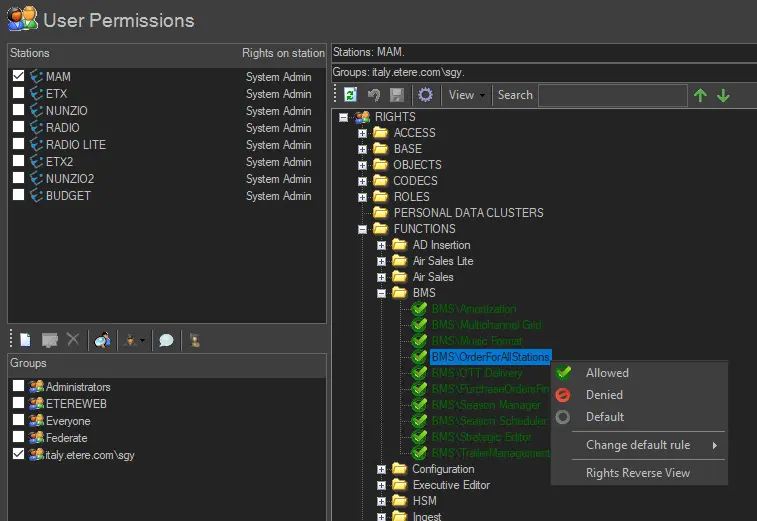757x521 pixels.
Task: Click the refresh rights icon
Action: point(350,95)
